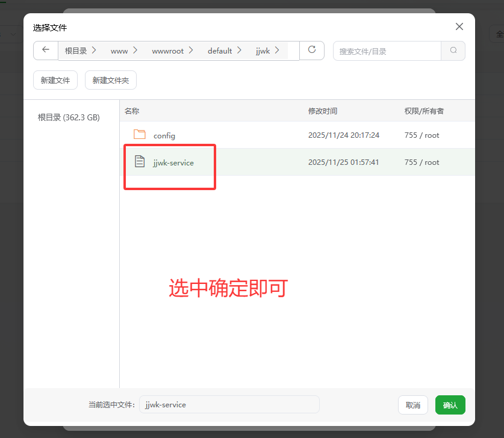Open the default folder from breadcrumb
Viewport: 504px width, 438px height.
click(x=220, y=51)
